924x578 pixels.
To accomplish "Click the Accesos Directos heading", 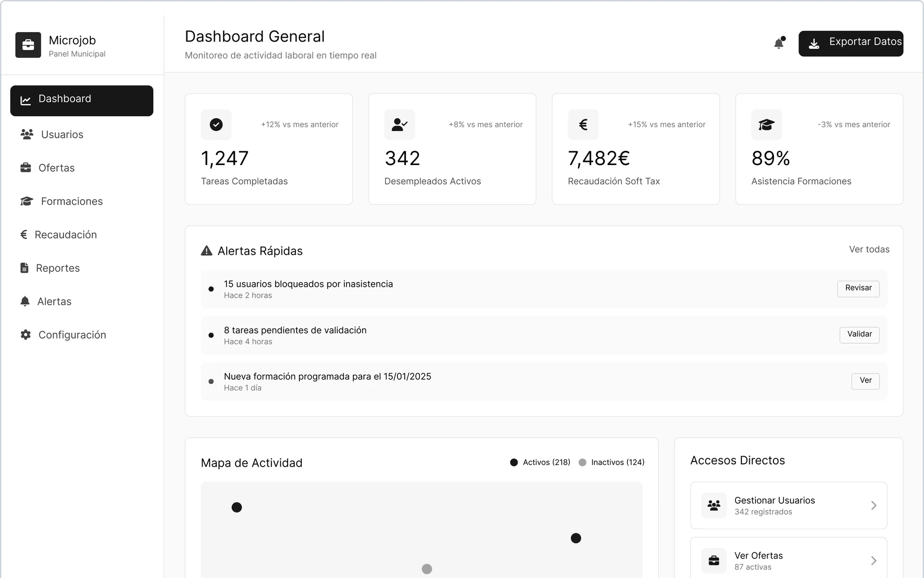I will 738,460.
